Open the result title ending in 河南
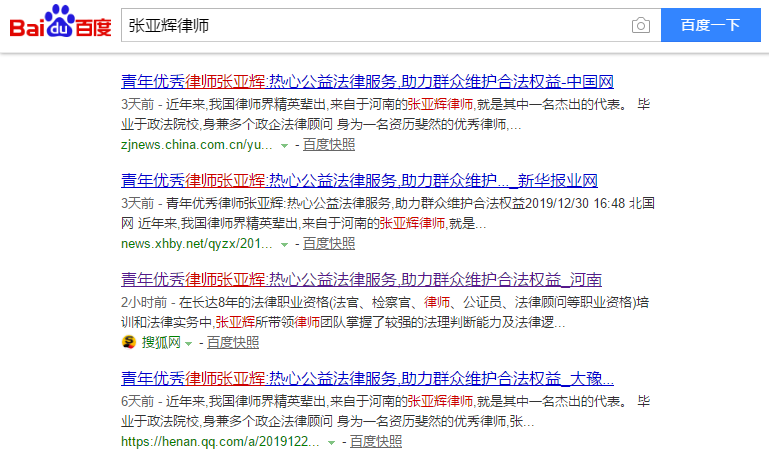This screenshot has height=457, width=769. click(361, 279)
